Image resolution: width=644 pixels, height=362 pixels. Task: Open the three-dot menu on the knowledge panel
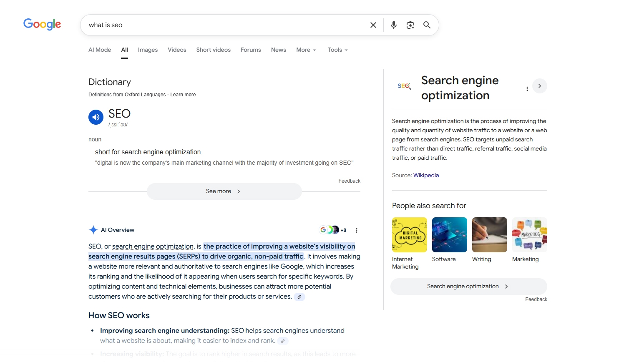point(527,89)
